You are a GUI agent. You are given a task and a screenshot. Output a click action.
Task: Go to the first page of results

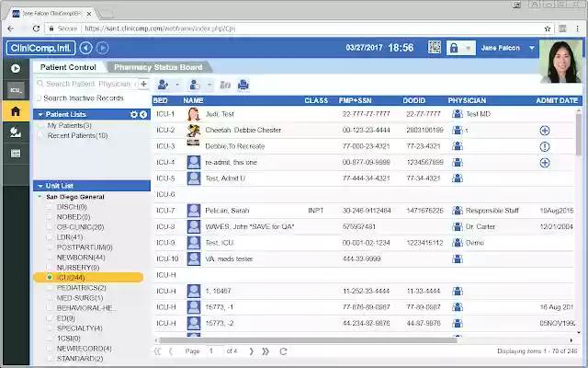[x=157, y=351]
